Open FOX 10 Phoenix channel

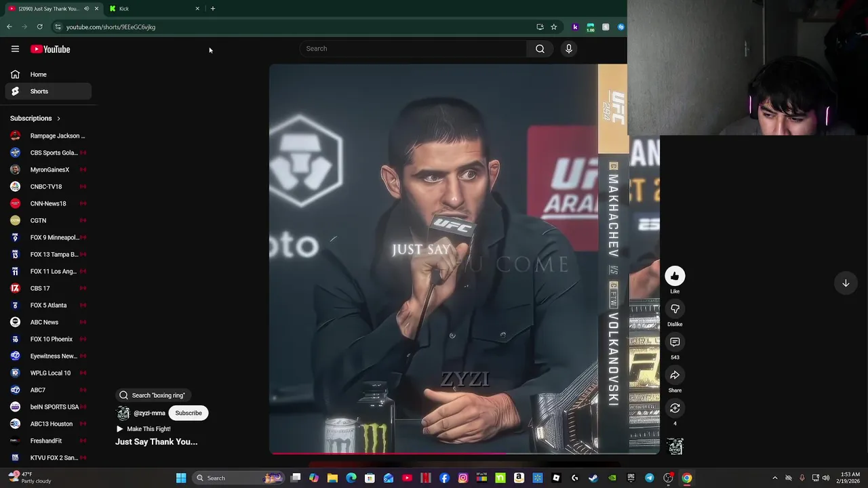48,339
